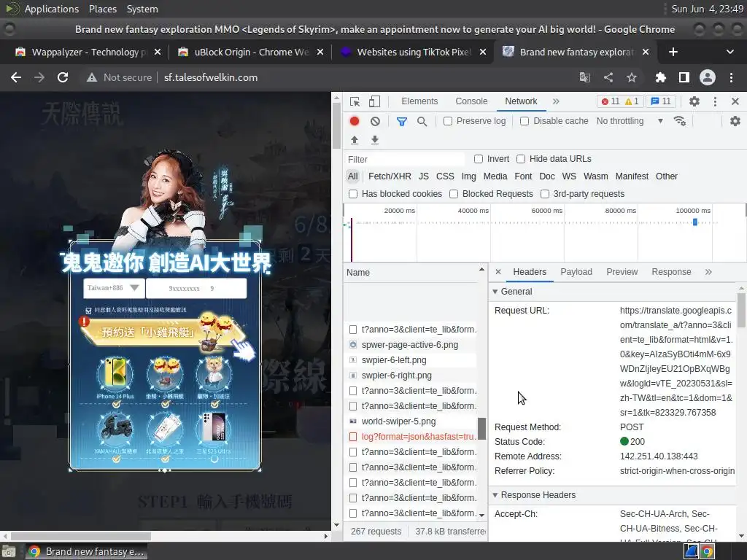Filter requests by JS type

[424, 176]
